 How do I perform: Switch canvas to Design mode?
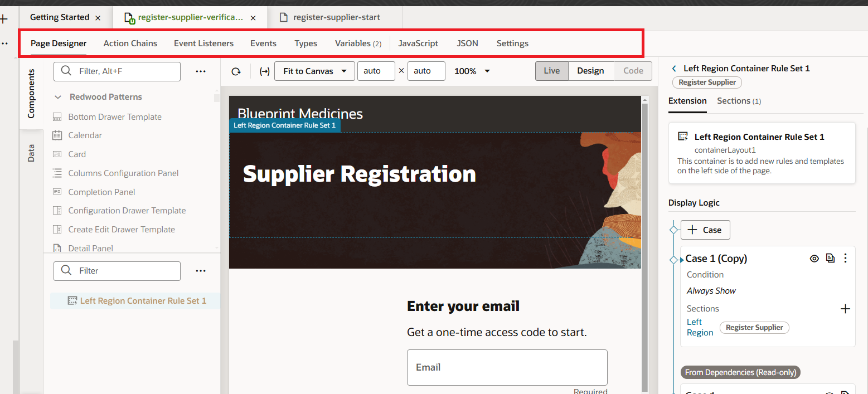tap(590, 70)
